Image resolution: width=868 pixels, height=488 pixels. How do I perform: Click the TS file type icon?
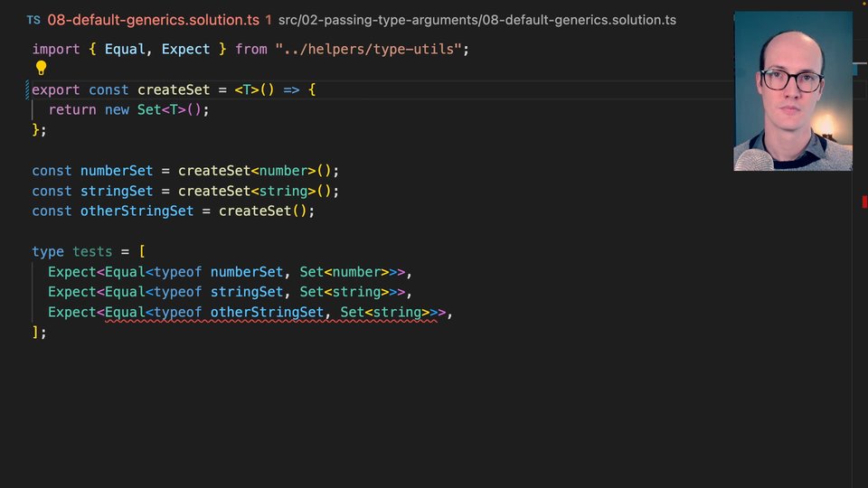coord(33,20)
